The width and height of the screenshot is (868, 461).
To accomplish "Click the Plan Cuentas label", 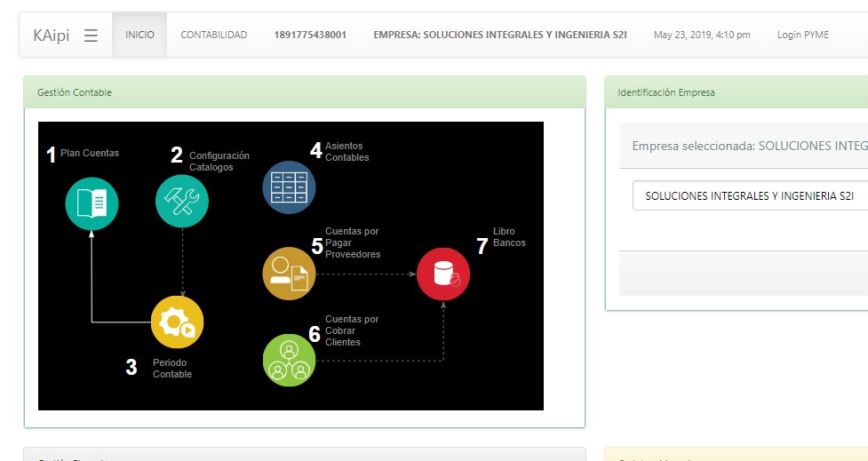I will [90, 153].
